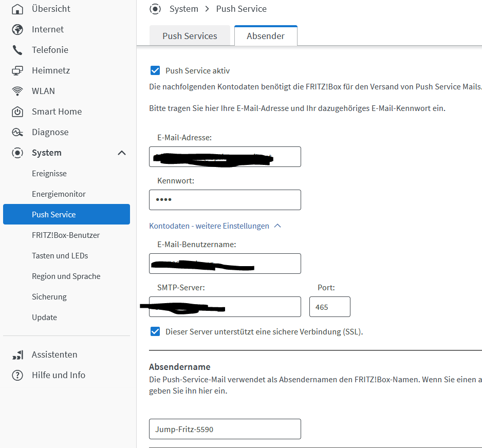Click the Hilfe und Info question mark icon

coord(17,376)
